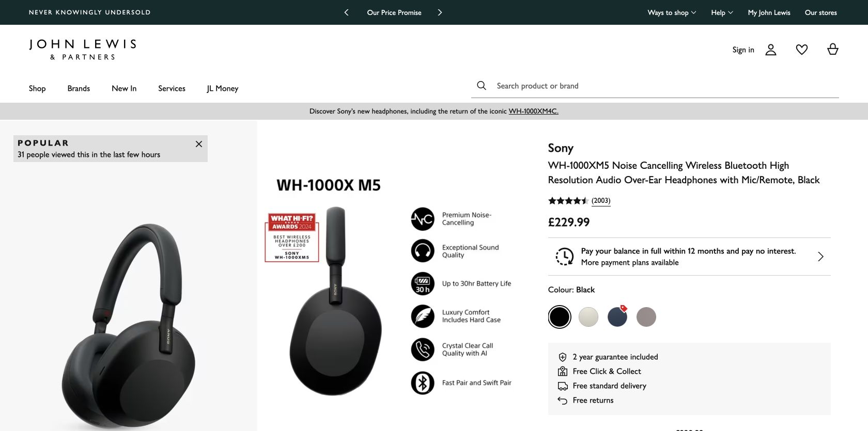Click the Sony brand name heading
Image resolution: width=868 pixels, height=431 pixels.
point(561,148)
